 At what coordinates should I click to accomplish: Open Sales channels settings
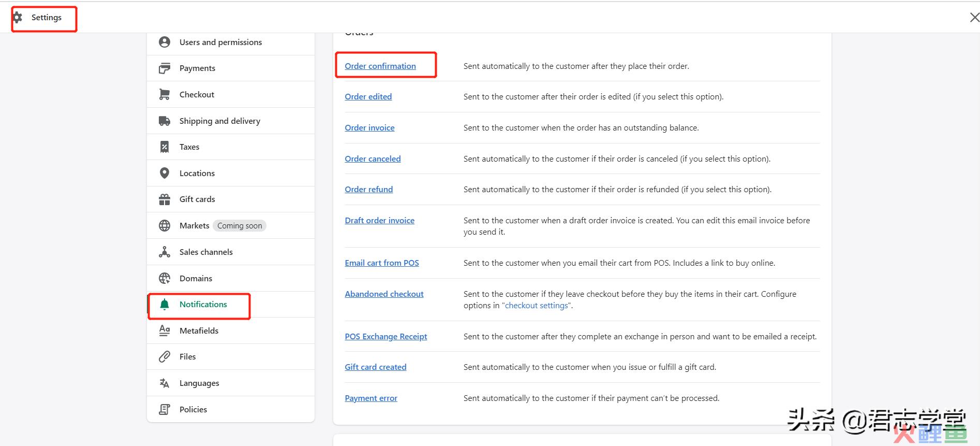pos(231,252)
